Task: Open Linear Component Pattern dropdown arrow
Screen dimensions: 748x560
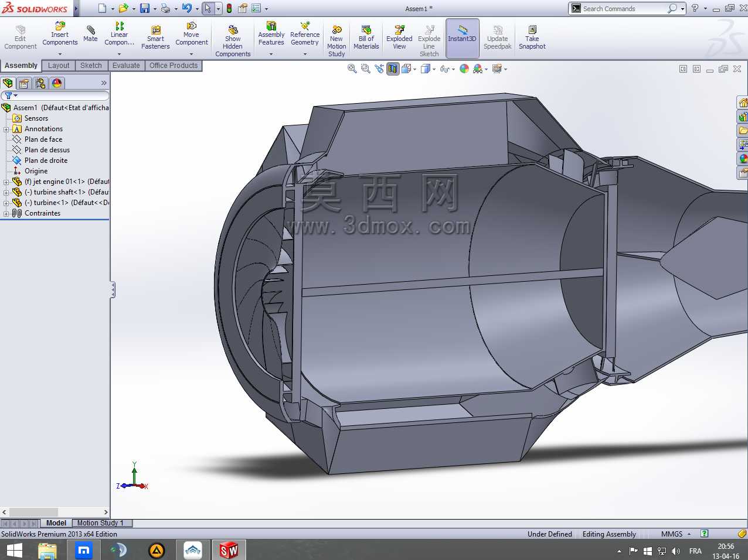Action: (x=120, y=54)
